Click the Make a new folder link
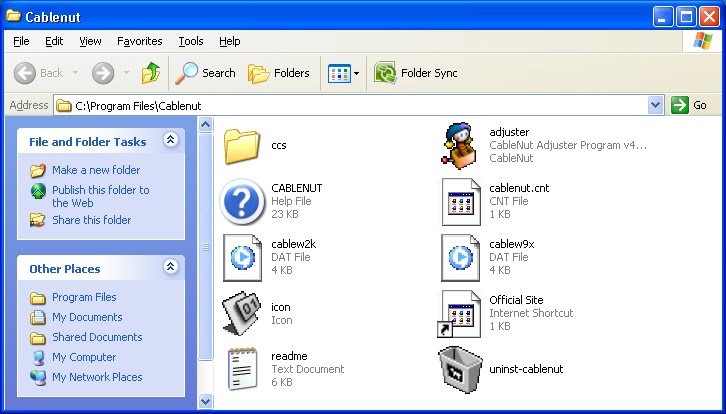Image resolution: width=726 pixels, height=414 pixels. click(x=96, y=170)
